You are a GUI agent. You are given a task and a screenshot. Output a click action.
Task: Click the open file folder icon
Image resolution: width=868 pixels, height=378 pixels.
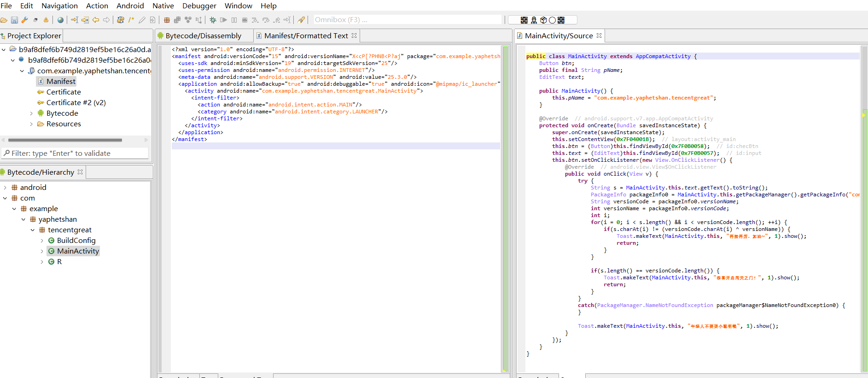pyautogui.click(x=4, y=20)
